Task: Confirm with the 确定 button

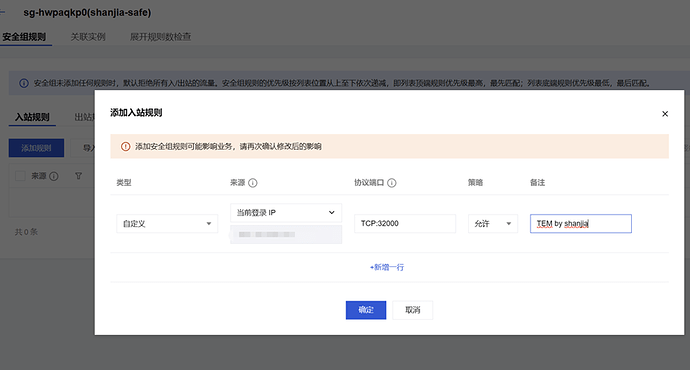Action: click(366, 310)
